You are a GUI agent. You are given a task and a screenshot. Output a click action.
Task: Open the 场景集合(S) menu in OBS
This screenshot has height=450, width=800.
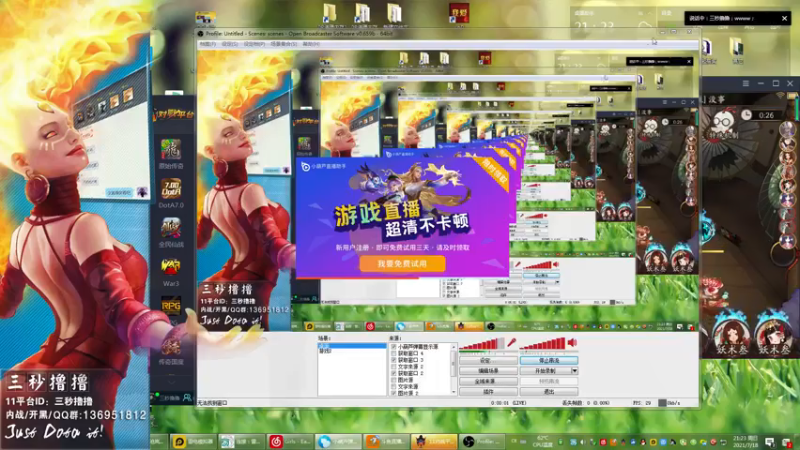(284, 44)
